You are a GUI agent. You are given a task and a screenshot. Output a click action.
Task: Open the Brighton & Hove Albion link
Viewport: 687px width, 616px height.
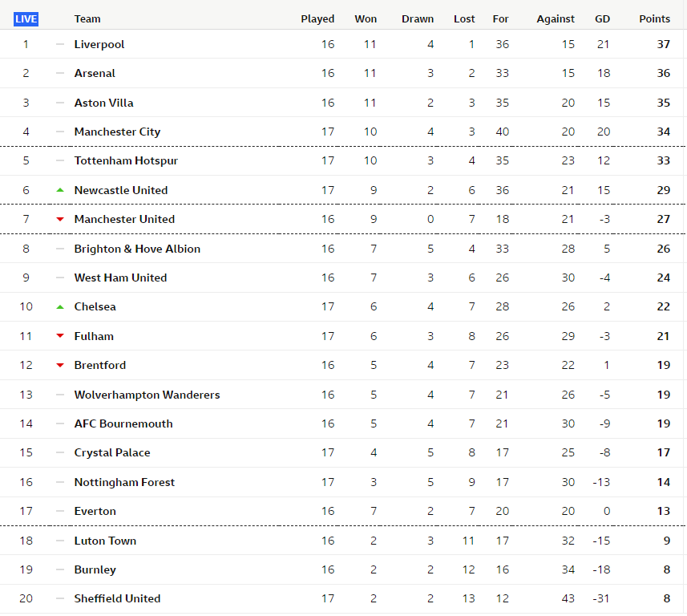(x=137, y=249)
